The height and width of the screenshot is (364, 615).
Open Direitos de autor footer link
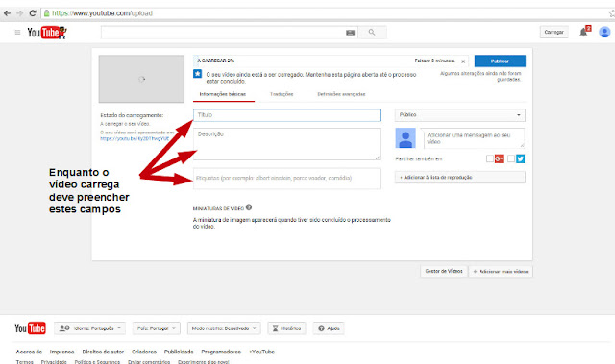click(x=103, y=352)
